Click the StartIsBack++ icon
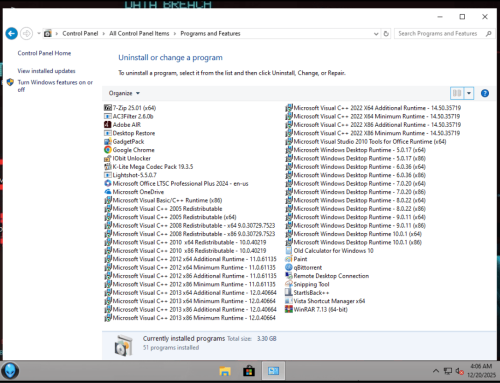This screenshot has height=383, width=500. [x=289, y=292]
